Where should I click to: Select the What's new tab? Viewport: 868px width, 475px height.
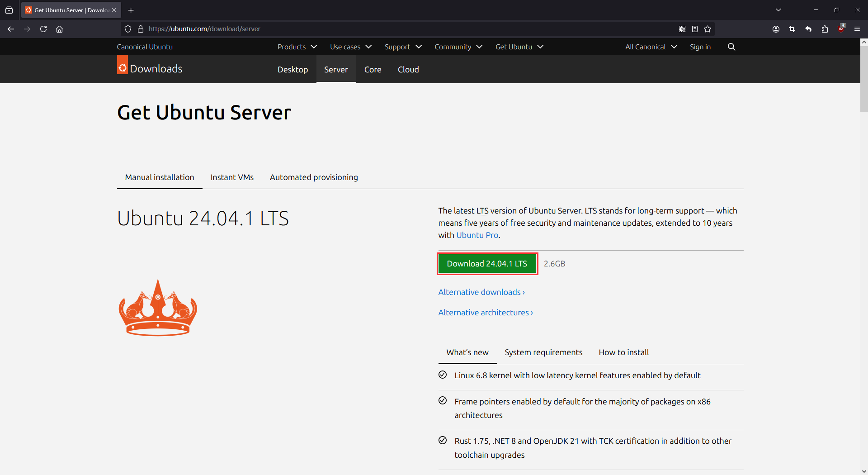pyautogui.click(x=467, y=352)
